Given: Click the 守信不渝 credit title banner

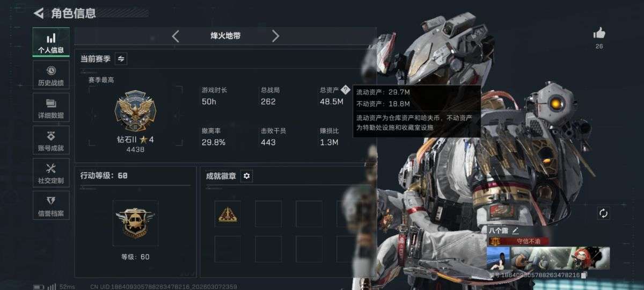Looking at the screenshot, I should (518, 241).
